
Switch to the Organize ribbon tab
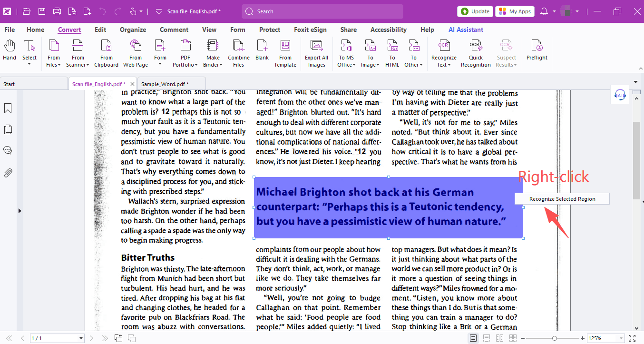click(x=133, y=29)
